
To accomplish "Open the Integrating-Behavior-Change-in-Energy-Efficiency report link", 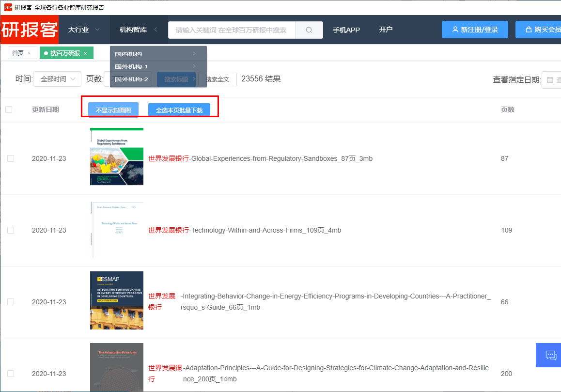I will [319, 302].
